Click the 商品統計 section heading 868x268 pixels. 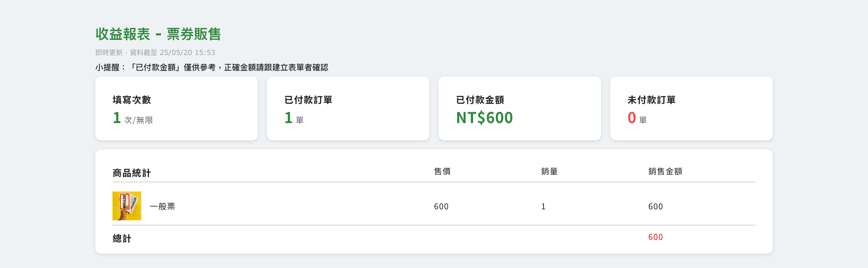131,173
